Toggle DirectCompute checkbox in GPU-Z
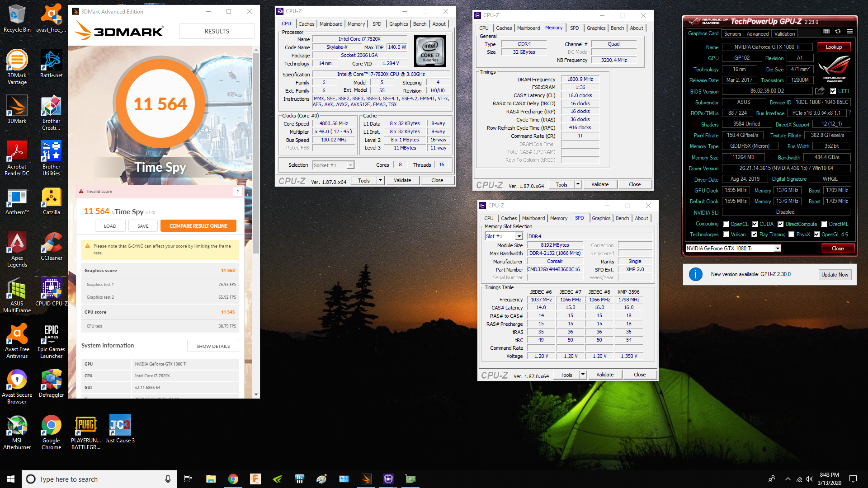Viewport: 868px width, 488px height. (781, 224)
